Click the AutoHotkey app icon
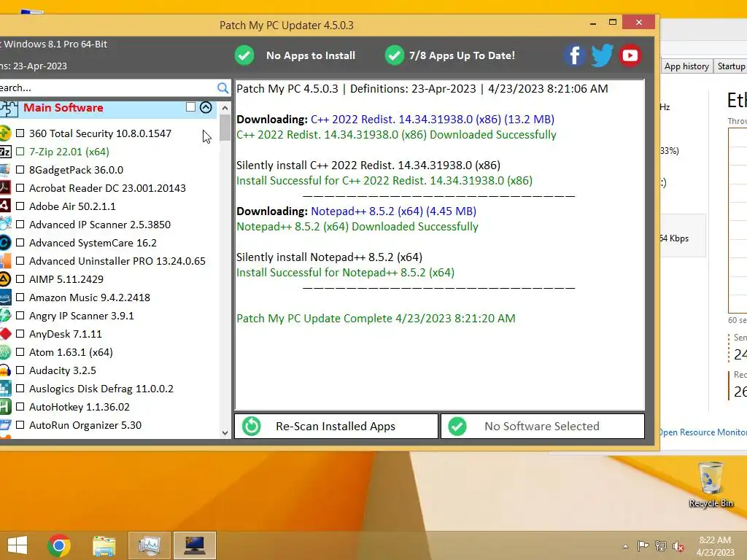This screenshot has width=747, height=560. 5,407
